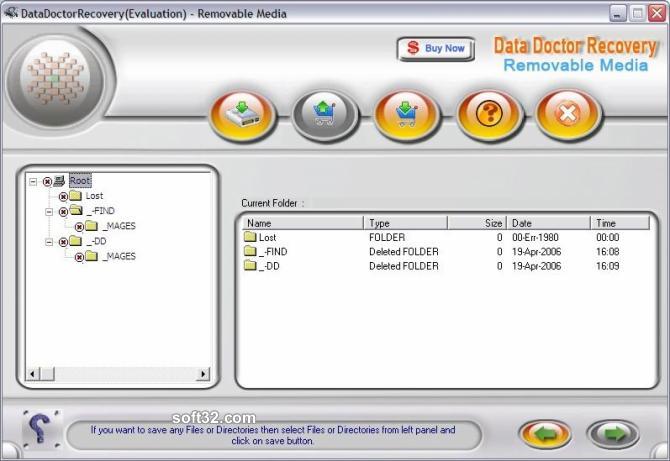Select _MAGES folder under _-FIND
The width and height of the screenshot is (670, 461).
click(x=119, y=226)
